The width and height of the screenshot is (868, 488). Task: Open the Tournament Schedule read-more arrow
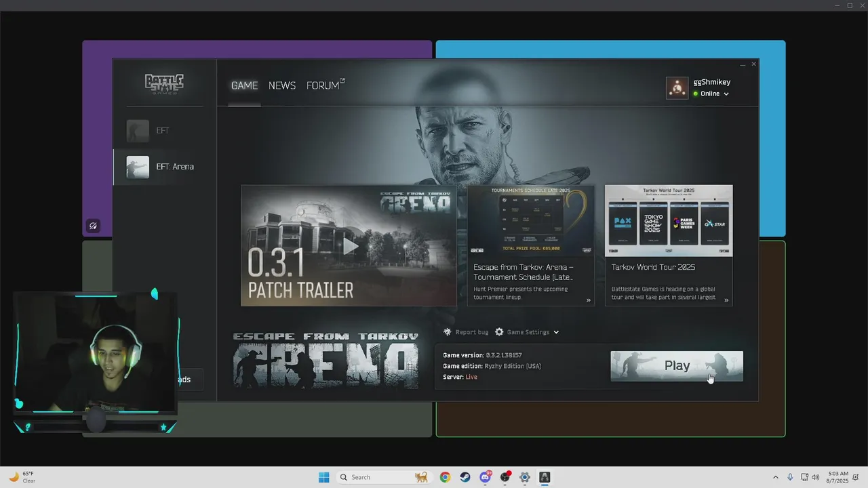point(588,300)
